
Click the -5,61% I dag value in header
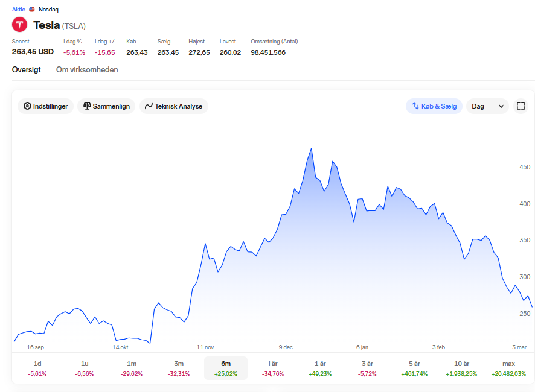[74, 52]
